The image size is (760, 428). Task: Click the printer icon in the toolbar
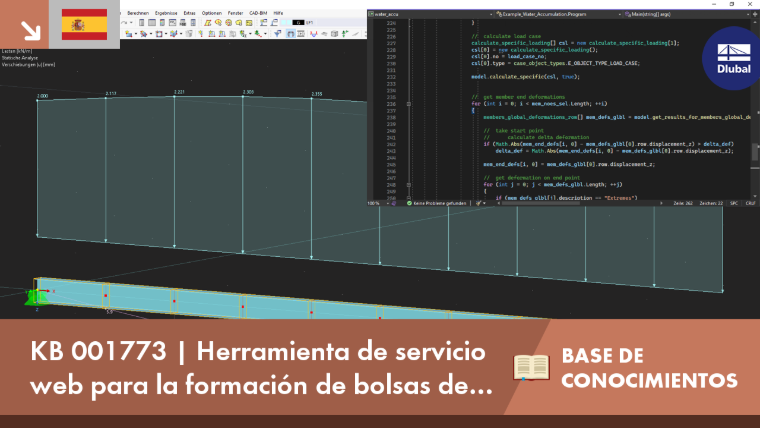[x=183, y=23]
